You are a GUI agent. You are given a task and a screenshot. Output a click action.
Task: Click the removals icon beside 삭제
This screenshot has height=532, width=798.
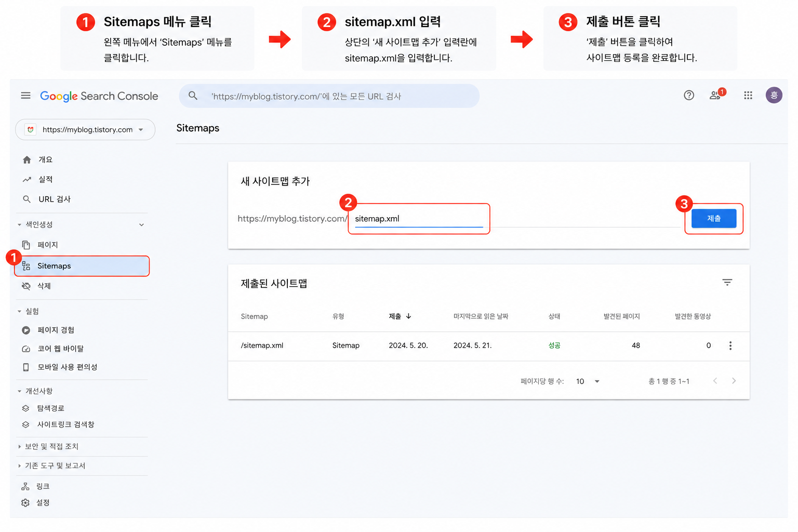click(x=26, y=286)
